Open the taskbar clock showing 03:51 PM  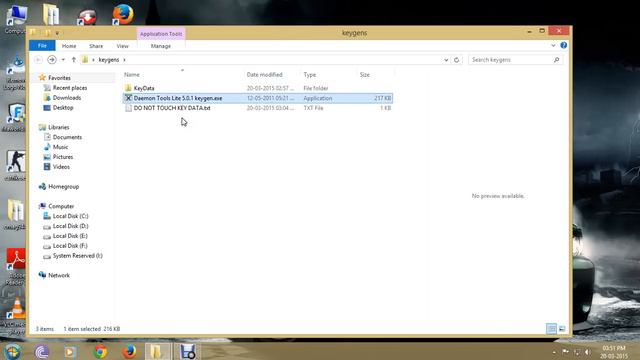[614, 352]
